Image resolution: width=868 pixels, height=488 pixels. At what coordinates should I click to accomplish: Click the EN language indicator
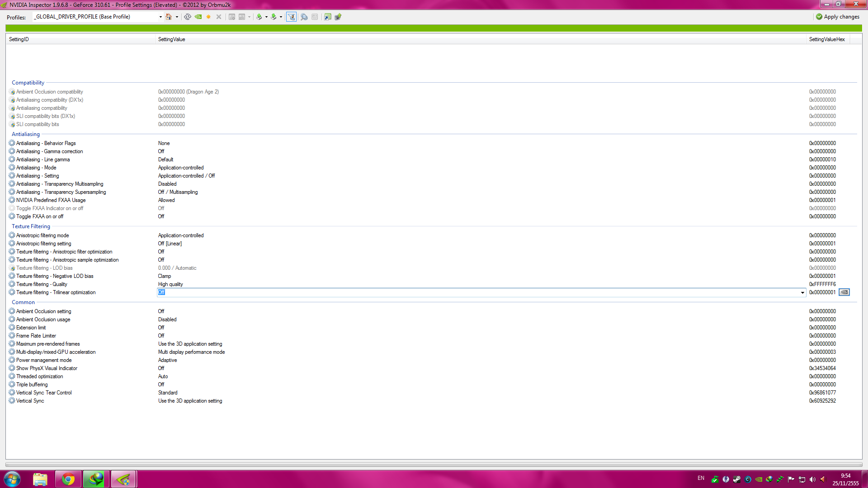[x=701, y=478]
